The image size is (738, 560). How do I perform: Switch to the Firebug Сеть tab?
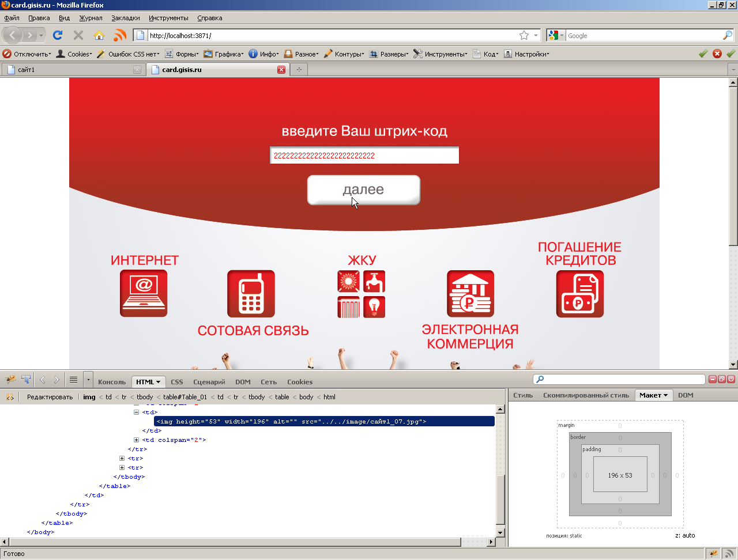269,381
